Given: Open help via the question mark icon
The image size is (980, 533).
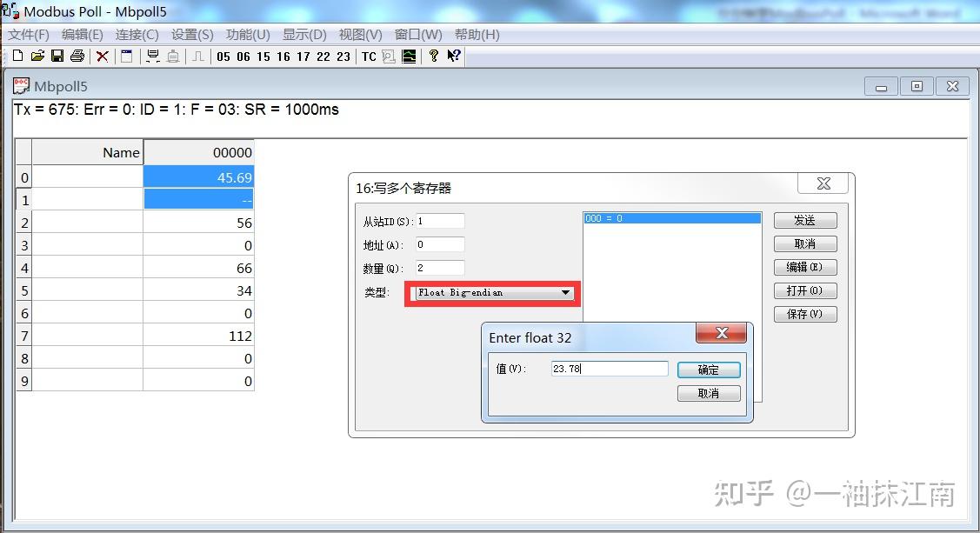Looking at the screenshot, I should pyautogui.click(x=433, y=56).
